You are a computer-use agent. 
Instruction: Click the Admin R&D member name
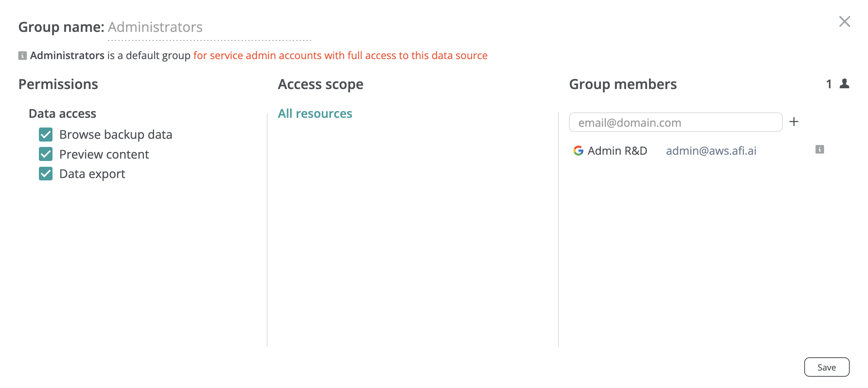(617, 151)
